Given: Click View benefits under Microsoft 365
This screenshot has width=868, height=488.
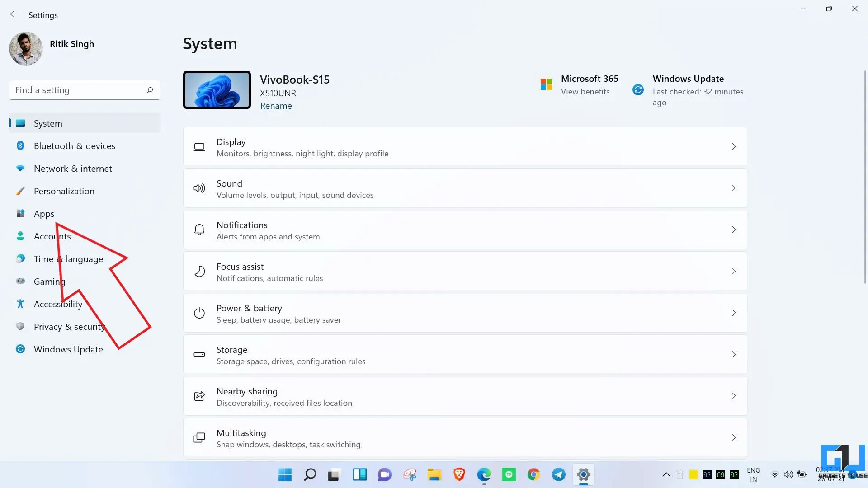Looking at the screenshot, I should pyautogui.click(x=585, y=92).
